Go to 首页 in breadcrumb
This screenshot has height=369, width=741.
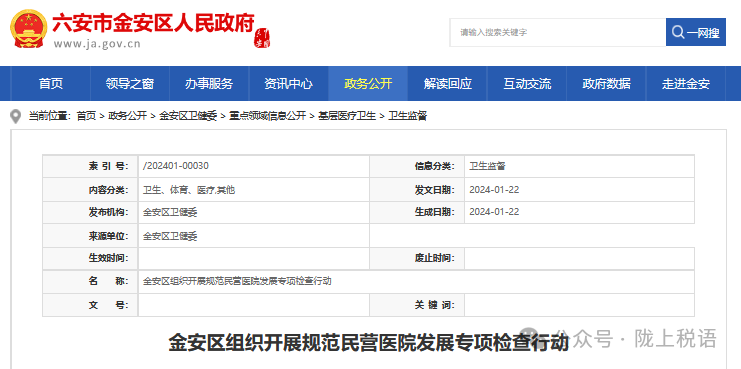click(86, 116)
